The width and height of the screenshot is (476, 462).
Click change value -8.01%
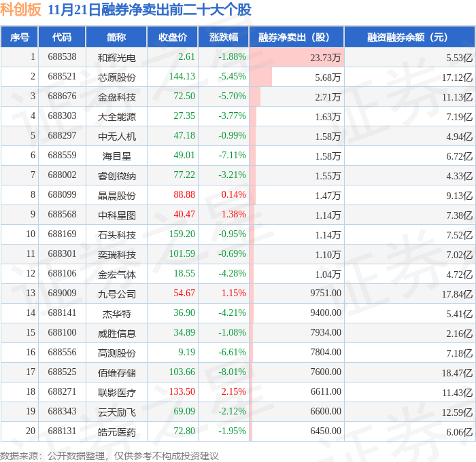coord(232,372)
